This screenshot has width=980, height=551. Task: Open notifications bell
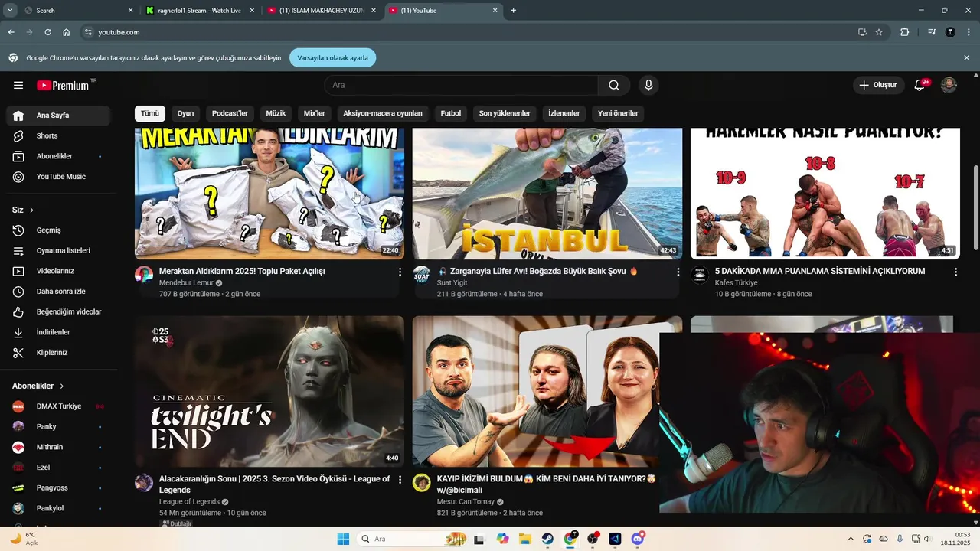(920, 85)
